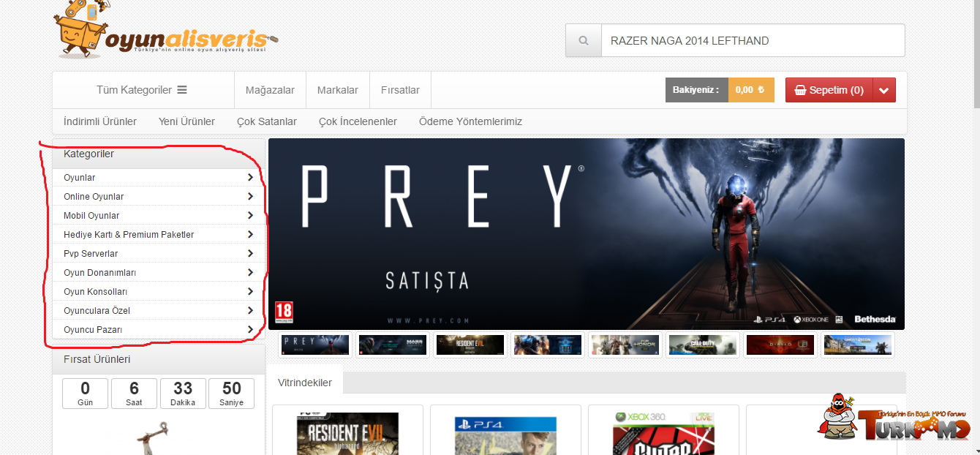
Task: Open Çok İncelenenler
Action: coord(358,121)
